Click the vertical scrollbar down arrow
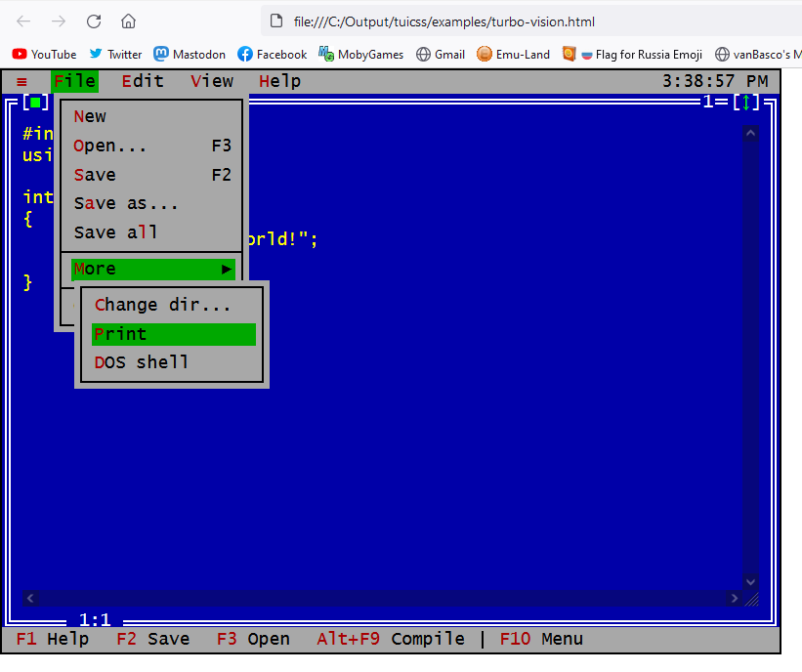The height and width of the screenshot is (672, 802). 750,581
